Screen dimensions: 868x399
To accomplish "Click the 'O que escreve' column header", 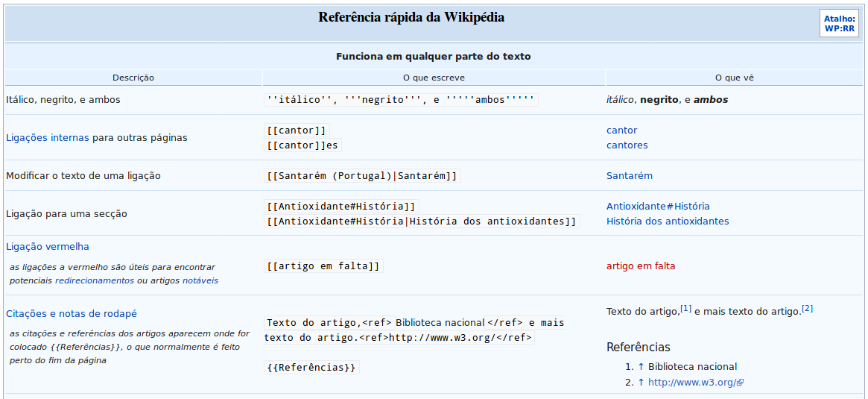I will pyautogui.click(x=434, y=78).
